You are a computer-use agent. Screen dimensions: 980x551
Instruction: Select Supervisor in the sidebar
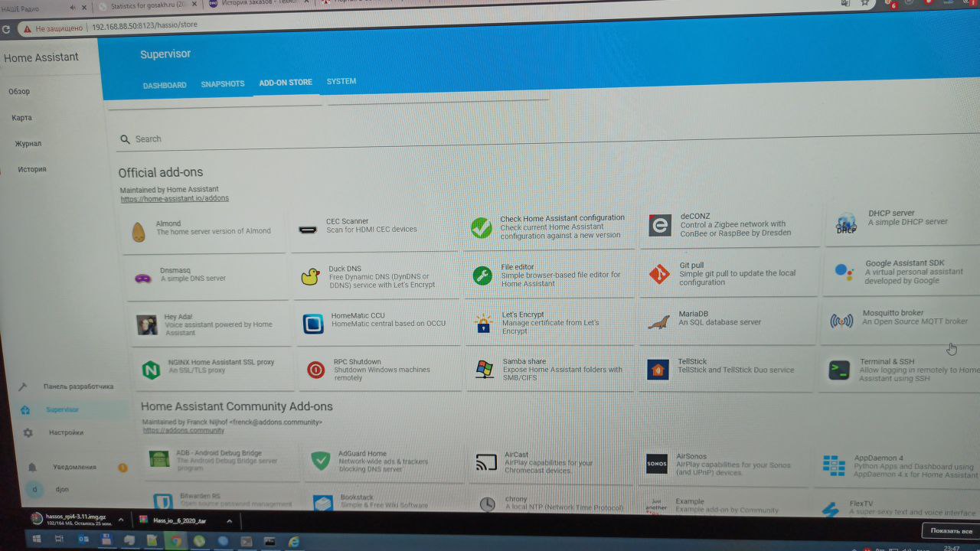click(x=62, y=409)
